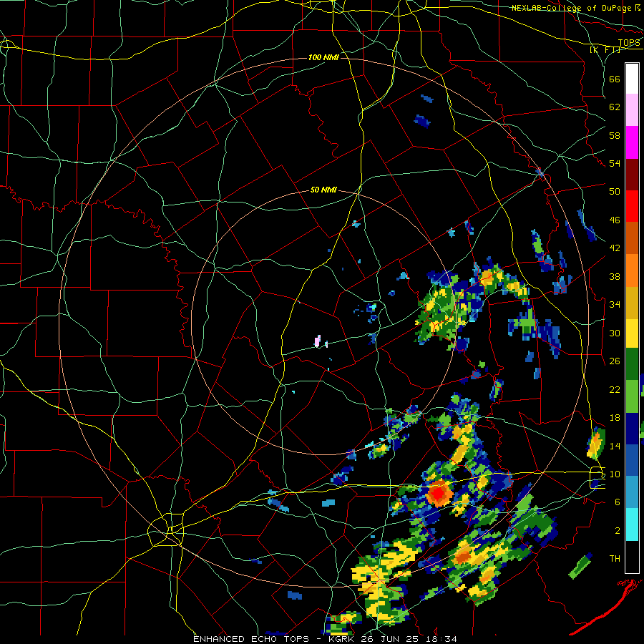Select the dark maroon legend band
644x644 pixels.
pos(632,175)
